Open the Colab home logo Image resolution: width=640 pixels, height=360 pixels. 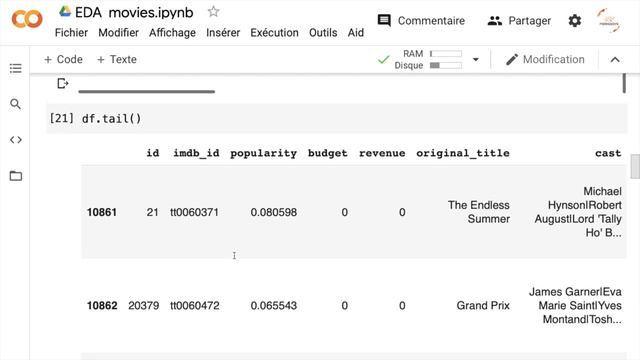27,19
